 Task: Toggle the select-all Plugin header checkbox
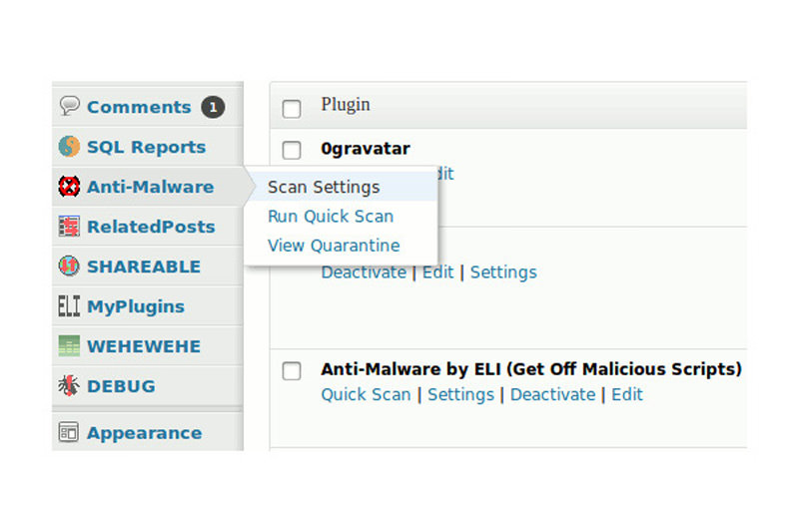pyautogui.click(x=292, y=109)
